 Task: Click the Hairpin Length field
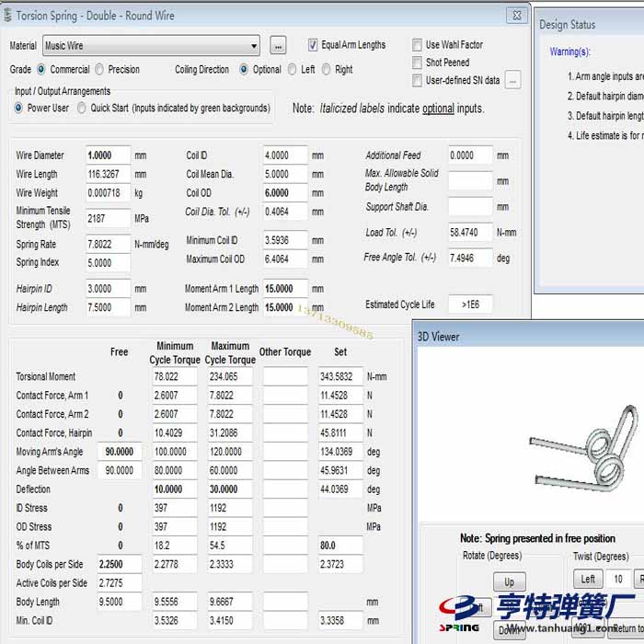[x=108, y=307]
